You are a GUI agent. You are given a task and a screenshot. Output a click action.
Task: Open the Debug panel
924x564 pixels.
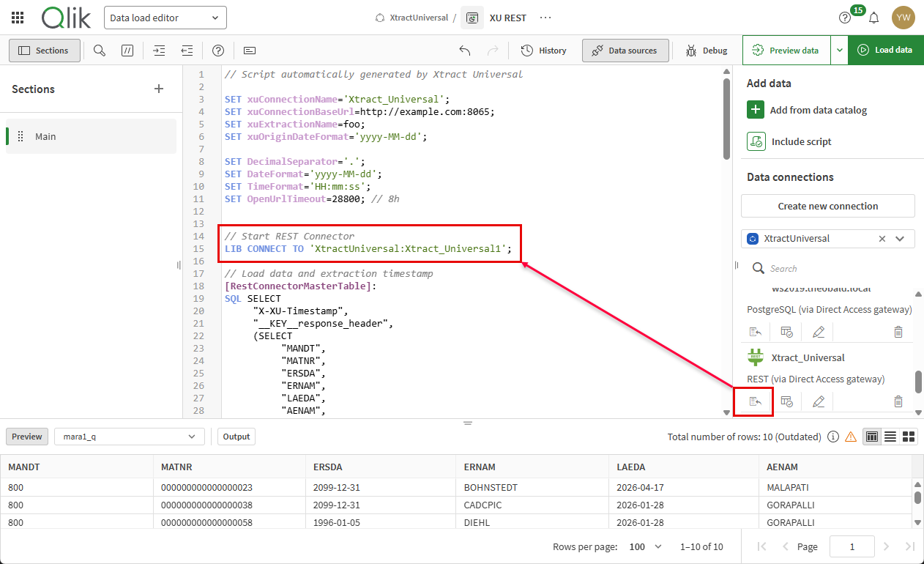point(705,50)
